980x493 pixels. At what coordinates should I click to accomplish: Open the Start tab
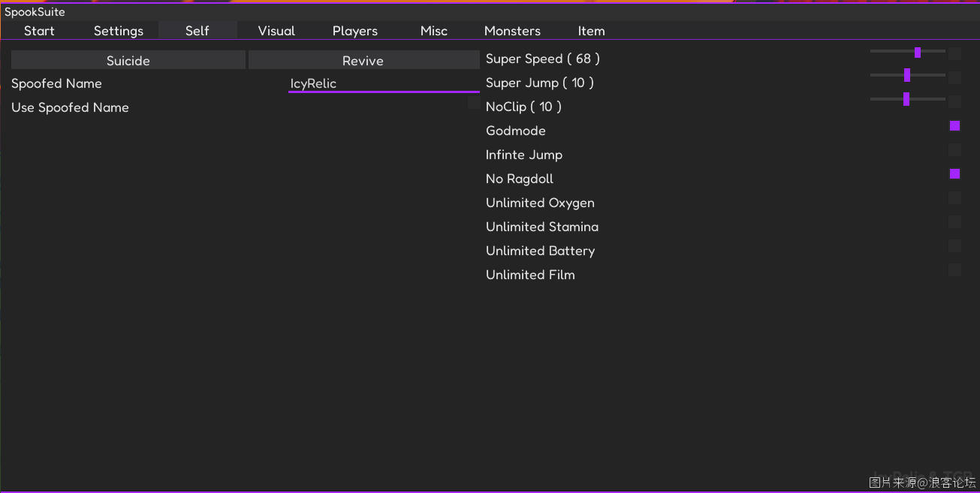coord(39,31)
